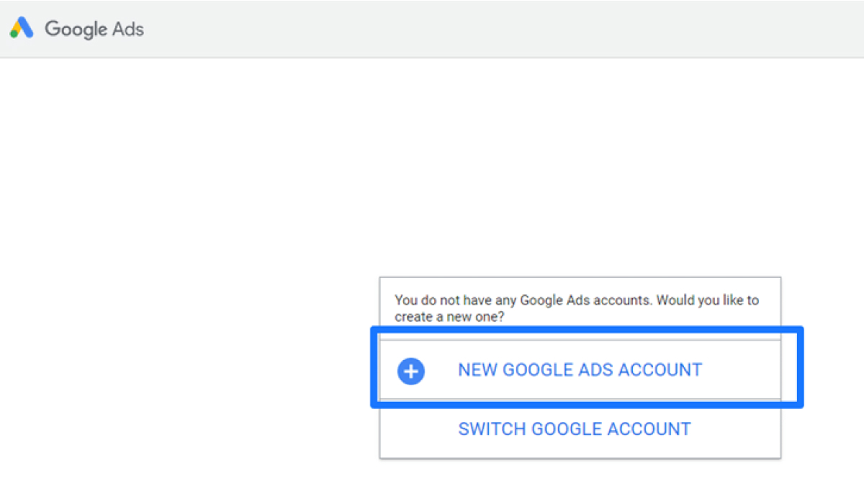Click the blue plus circle icon
Screen dimensions: 864x504
pyautogui.click(x=411, y=371)
